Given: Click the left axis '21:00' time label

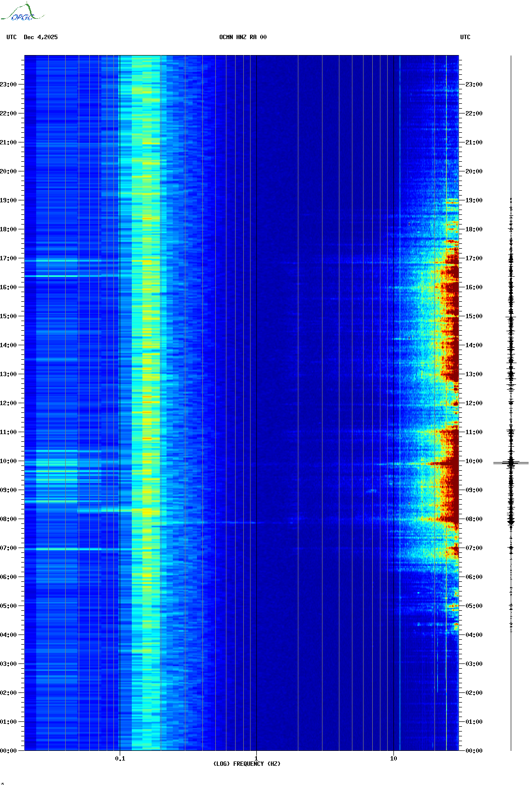Looking at the screenshot, I should pos(8,142).
